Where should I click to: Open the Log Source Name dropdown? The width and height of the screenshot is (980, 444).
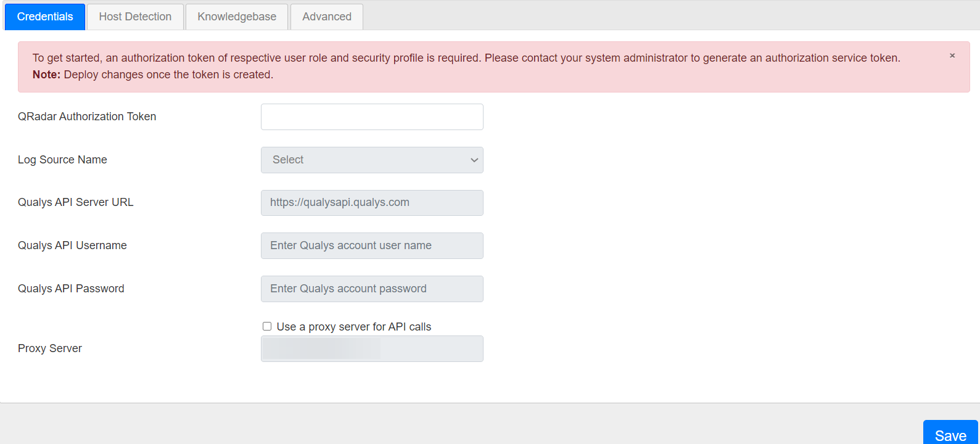(x=372, y=160)
